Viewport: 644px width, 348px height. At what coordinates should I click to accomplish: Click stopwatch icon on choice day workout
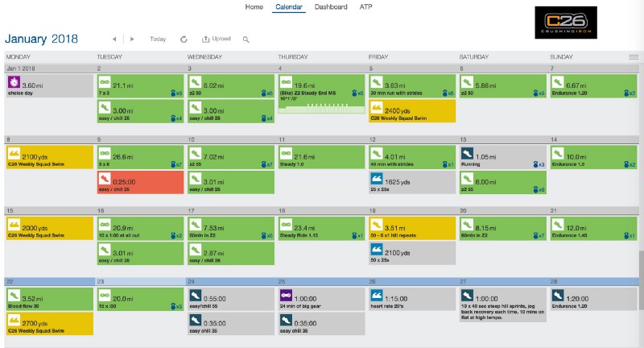click(14, 83)
